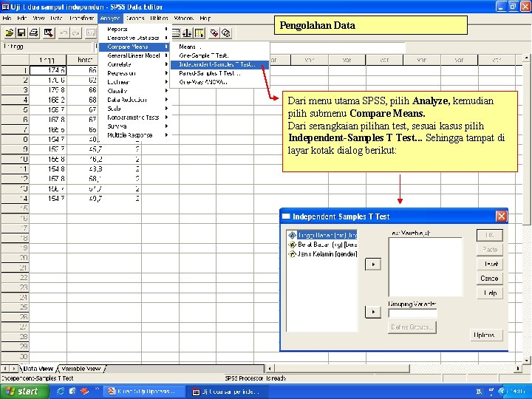Open the File menu
The image size is (532, 399).
[x=7, y=18]
